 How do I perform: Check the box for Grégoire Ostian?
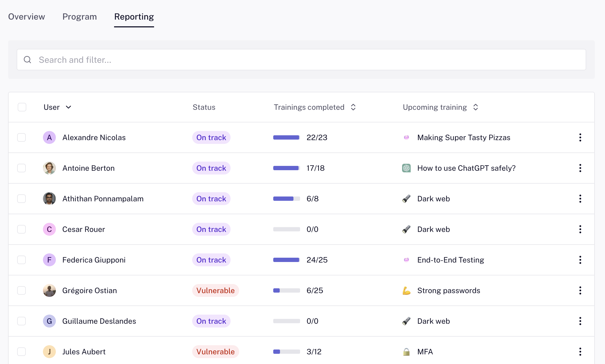[x=21, y=290]
